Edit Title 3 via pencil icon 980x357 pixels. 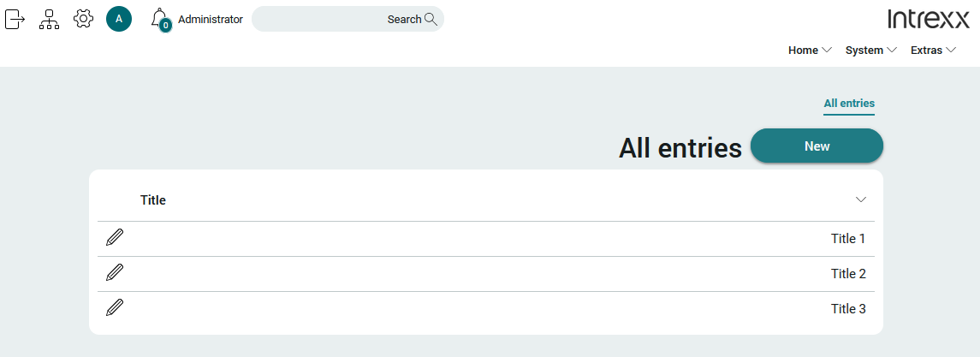point(115,307)
